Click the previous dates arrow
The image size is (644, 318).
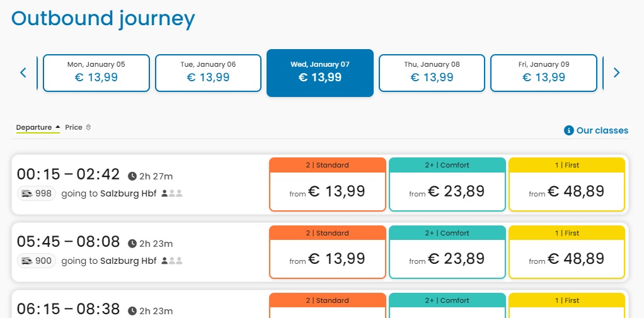[x=23, y=72]
